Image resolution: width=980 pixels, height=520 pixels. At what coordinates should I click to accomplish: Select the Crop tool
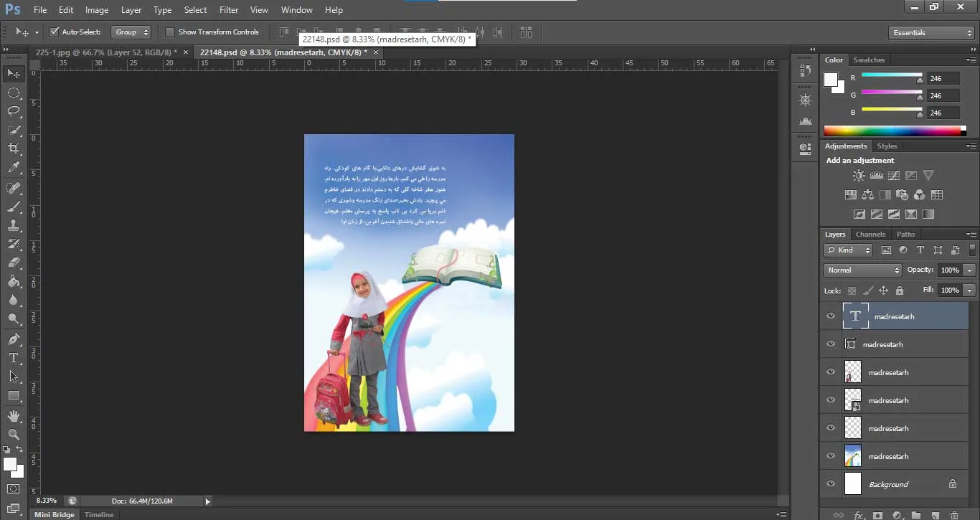pos(14,148)
